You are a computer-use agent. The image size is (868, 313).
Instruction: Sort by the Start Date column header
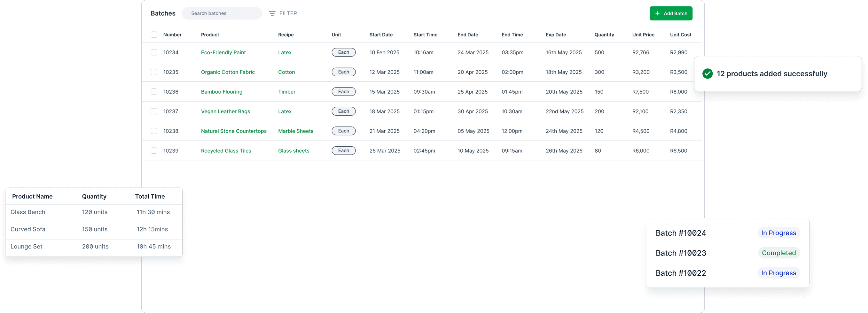381,35
